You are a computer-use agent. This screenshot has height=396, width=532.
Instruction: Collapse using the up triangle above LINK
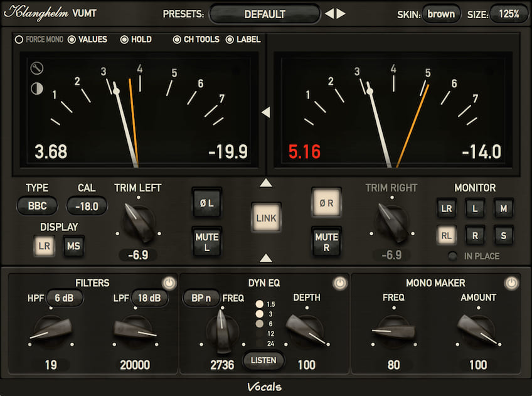click(265, 183)
